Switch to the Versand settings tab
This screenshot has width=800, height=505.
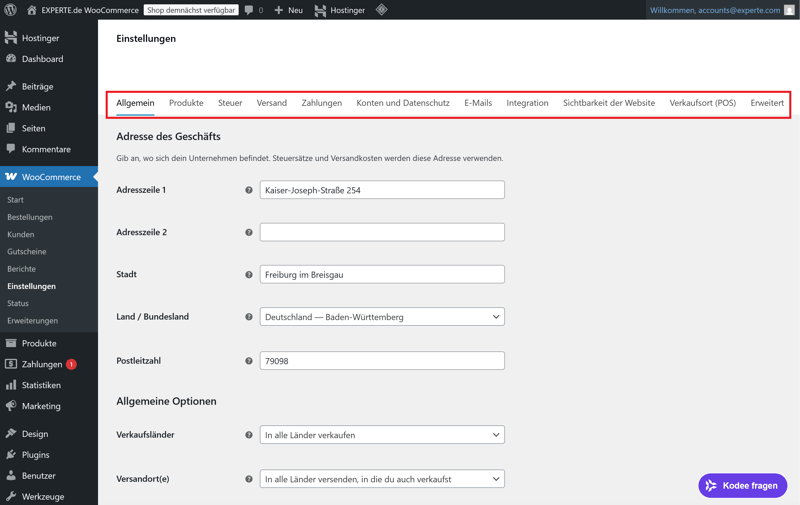tap(271, 103)
